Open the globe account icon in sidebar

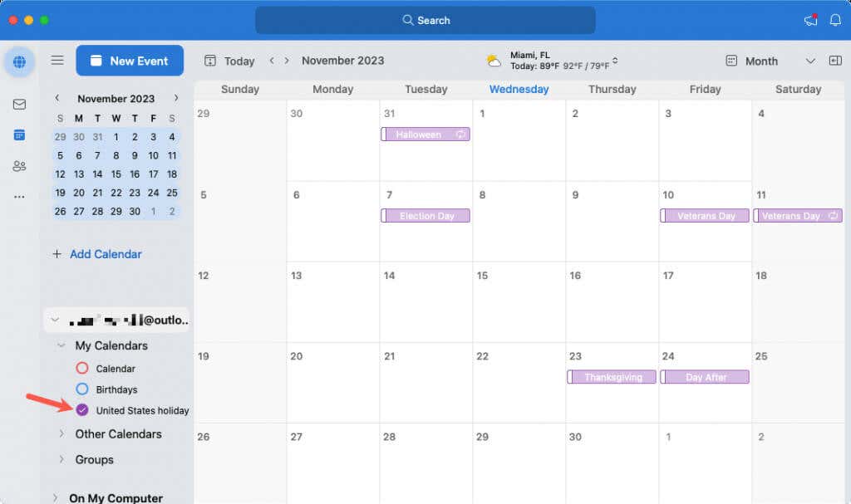pyautogui.click(x=20, y=61)
